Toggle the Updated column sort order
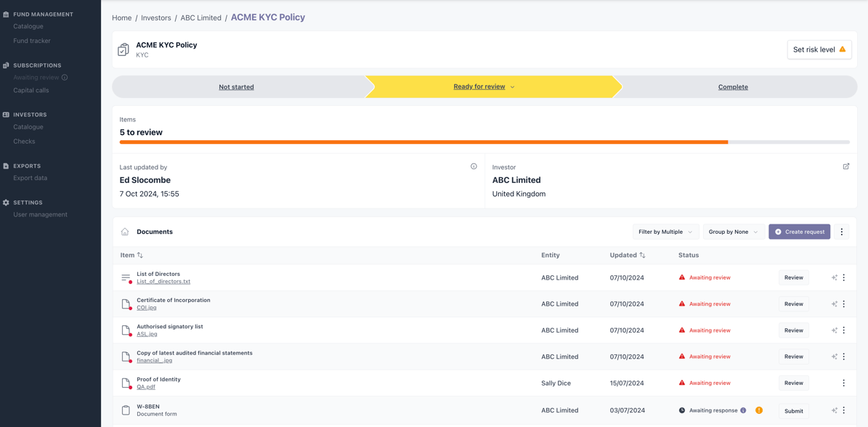Screen dimensions: 868x427 [643, 255]
